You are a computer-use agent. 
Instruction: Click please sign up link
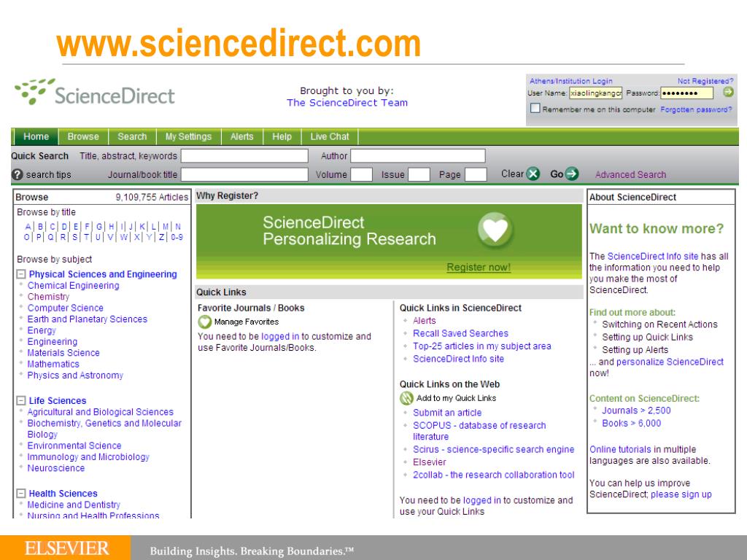(681, 494)
